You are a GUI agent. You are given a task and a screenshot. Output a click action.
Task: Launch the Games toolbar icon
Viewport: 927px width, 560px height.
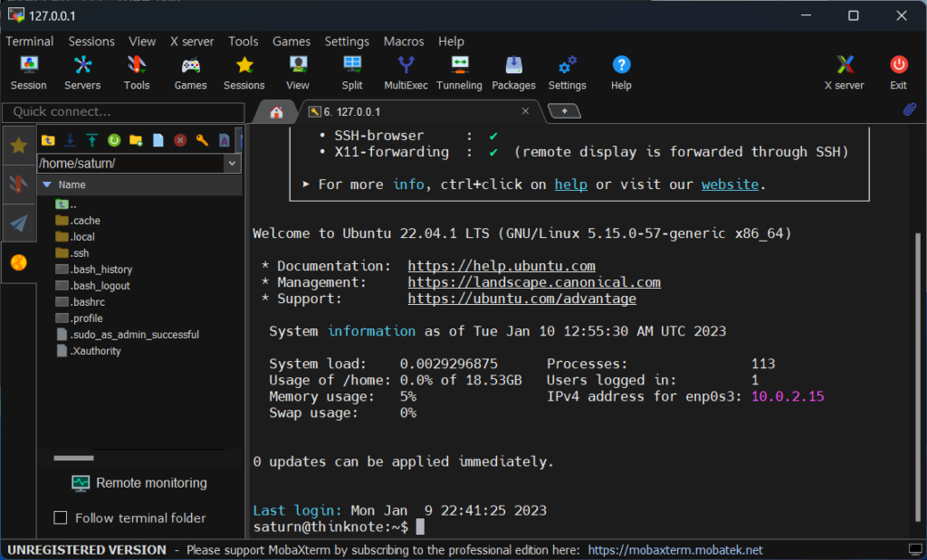pos(190,72)
